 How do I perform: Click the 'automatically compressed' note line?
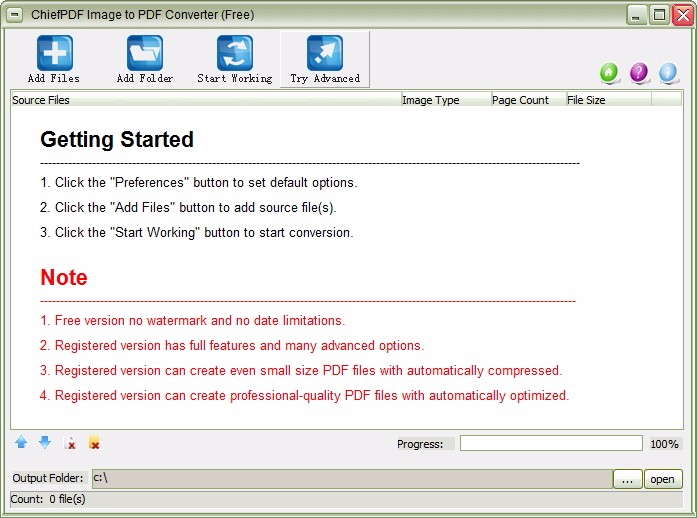301,370
